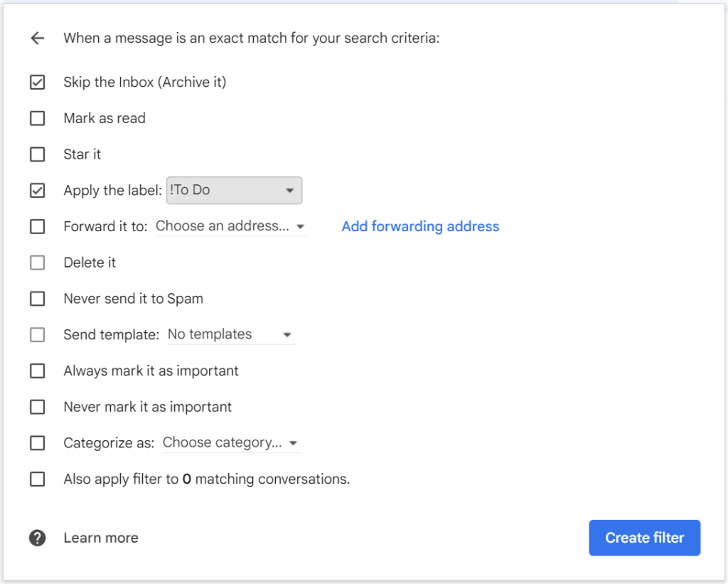Check Never mark it as important
The image size is (728, 584).
click(x=37, y=407)
